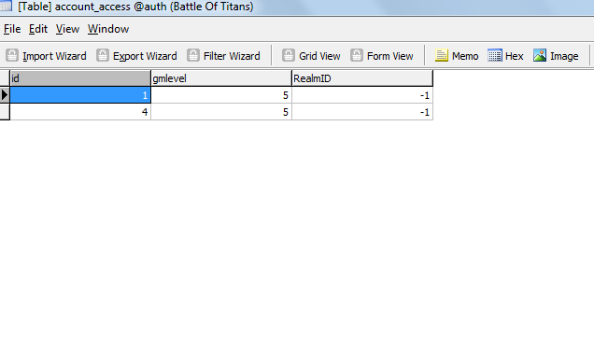Switch to Grid View via label
This screenshot has height=364, width=594.
point(319,56)
